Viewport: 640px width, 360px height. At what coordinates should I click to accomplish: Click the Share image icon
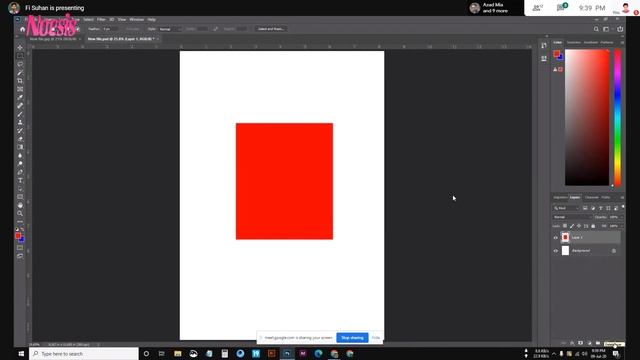(620, 29)
